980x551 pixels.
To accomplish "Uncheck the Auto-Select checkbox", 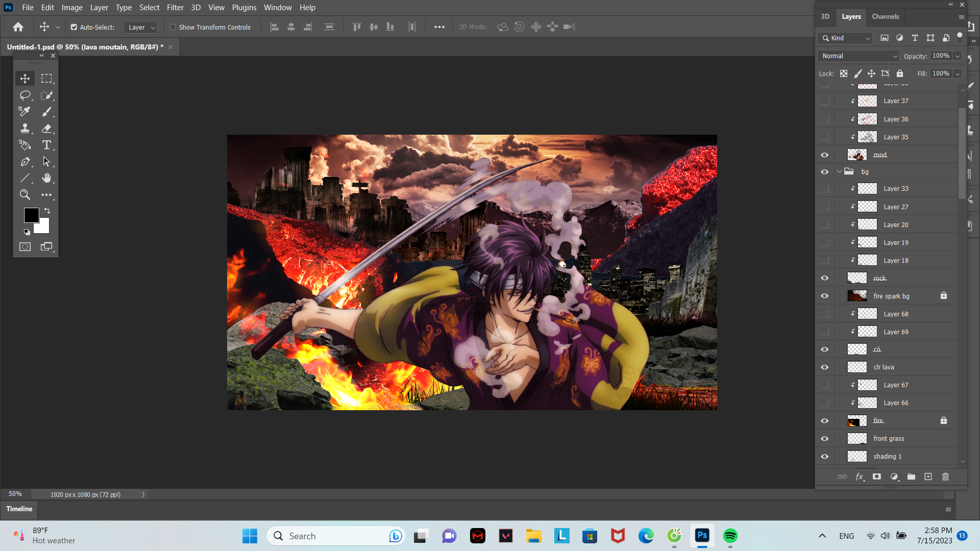I will point(74,27).
